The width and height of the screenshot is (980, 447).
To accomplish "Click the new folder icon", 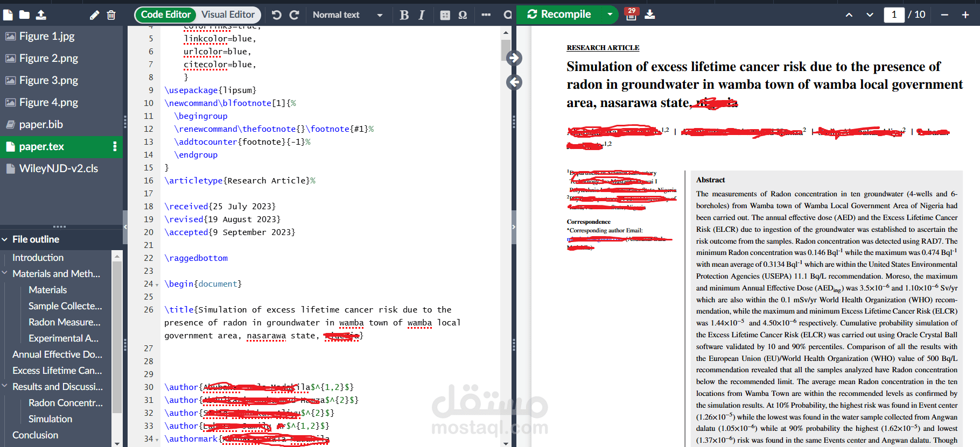I will click(x=24, y=15).
